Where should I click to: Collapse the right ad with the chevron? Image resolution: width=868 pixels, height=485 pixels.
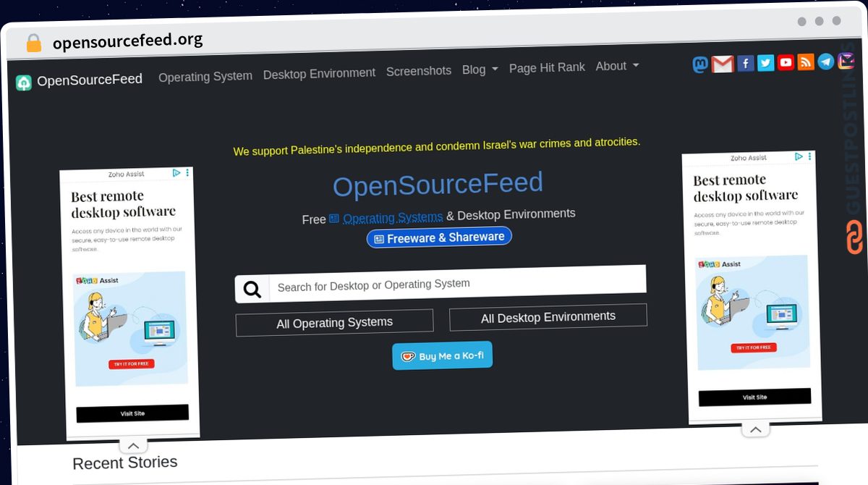click(755, 430)
